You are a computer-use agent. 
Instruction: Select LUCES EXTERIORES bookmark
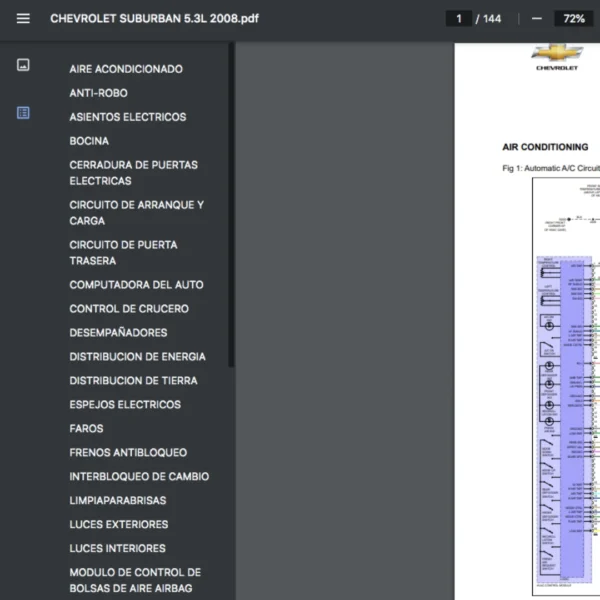[x=119, y=524]
